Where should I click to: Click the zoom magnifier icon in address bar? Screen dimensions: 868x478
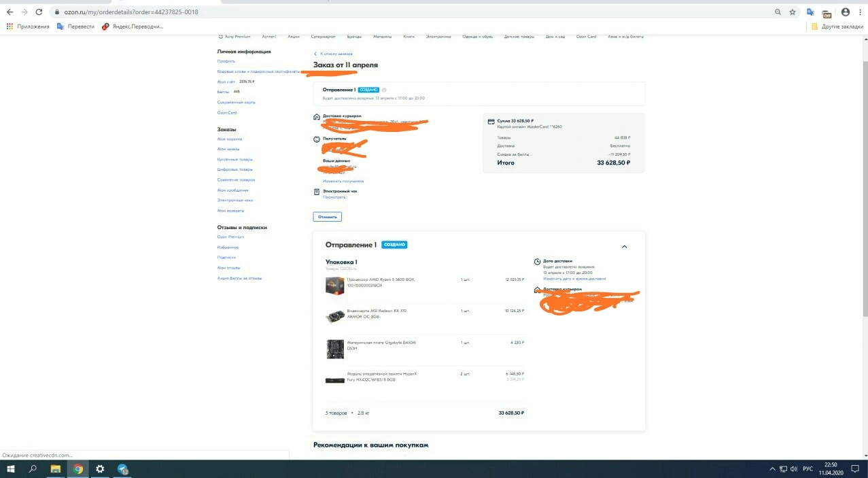(778, 12)
